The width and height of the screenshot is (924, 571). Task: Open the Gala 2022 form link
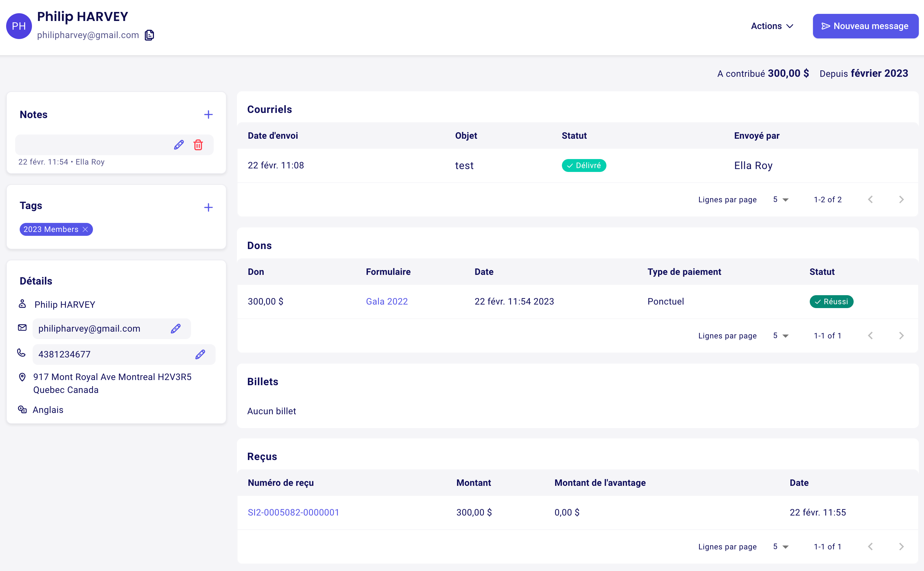coord(387,301)
